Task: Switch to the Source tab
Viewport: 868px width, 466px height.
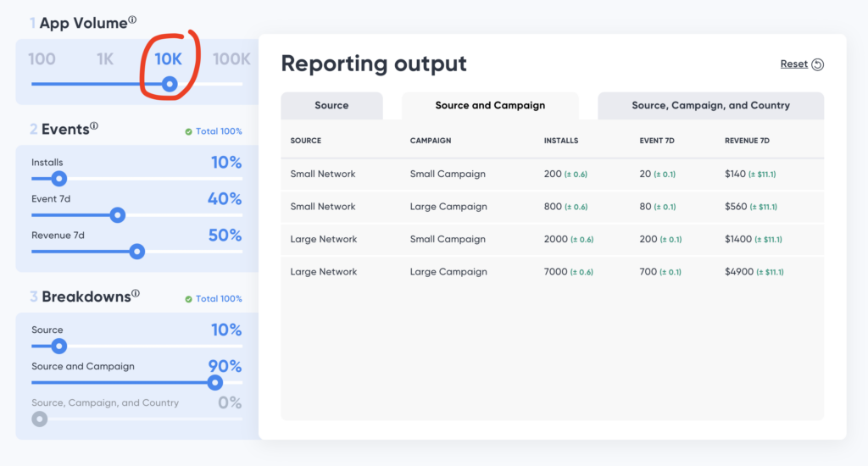Action: click(x=331, y=105)
